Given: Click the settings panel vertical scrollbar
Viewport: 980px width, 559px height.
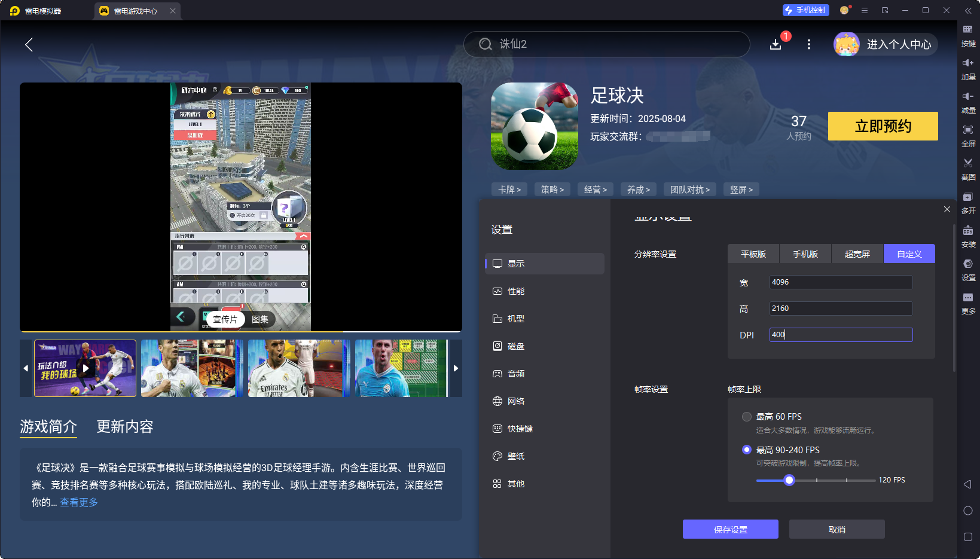Looking at the screenshot, I should click(x=954, y=298).
